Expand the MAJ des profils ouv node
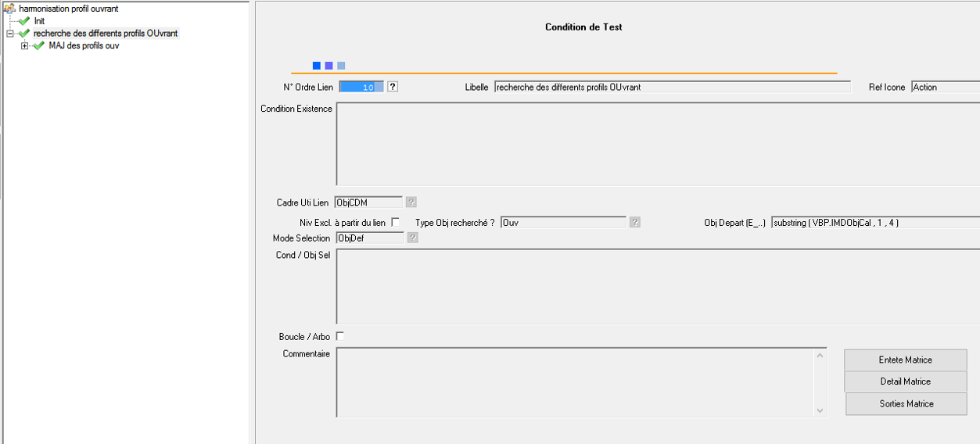This screenshot has height=444, width=980. 25,46
